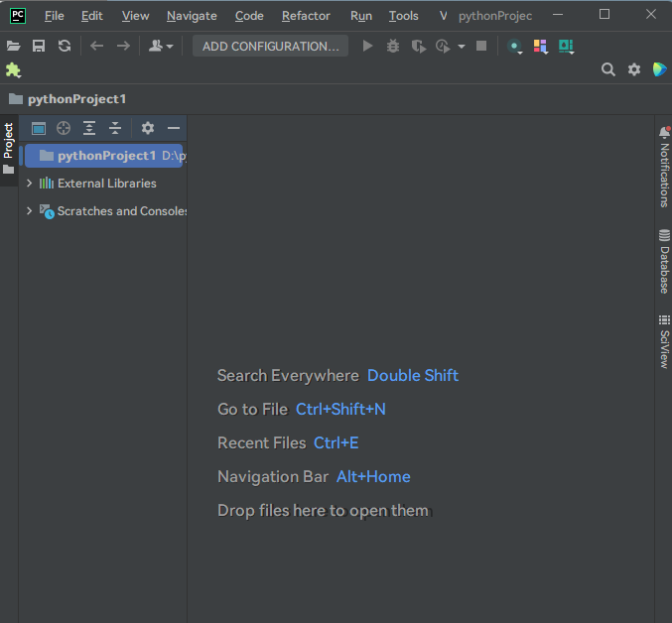
Task: Click the Debug bug icon
Action: [393, 46]
